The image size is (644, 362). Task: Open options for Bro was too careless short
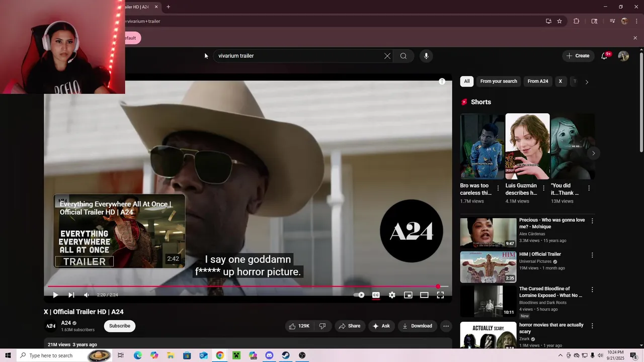(498, 188)
